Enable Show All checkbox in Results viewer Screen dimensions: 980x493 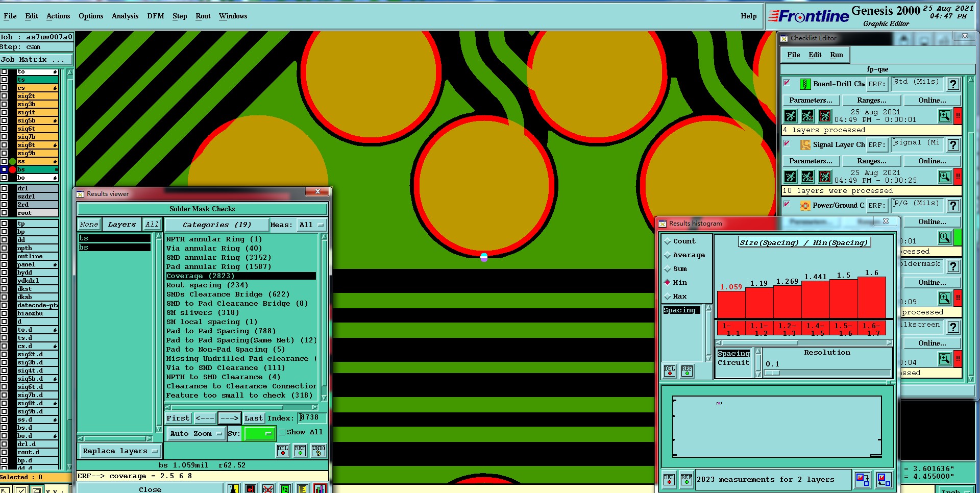coord(282,432)
